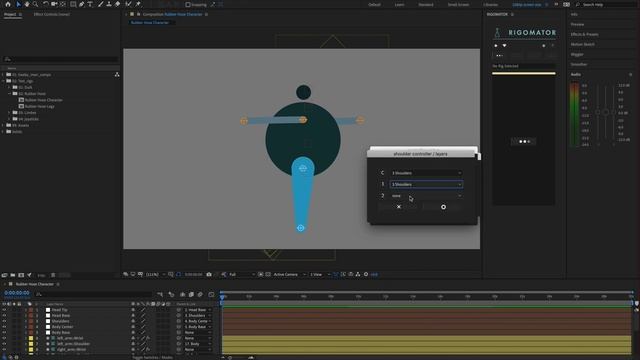Open the Effects & Presets panel

click(x=584, y=34)
